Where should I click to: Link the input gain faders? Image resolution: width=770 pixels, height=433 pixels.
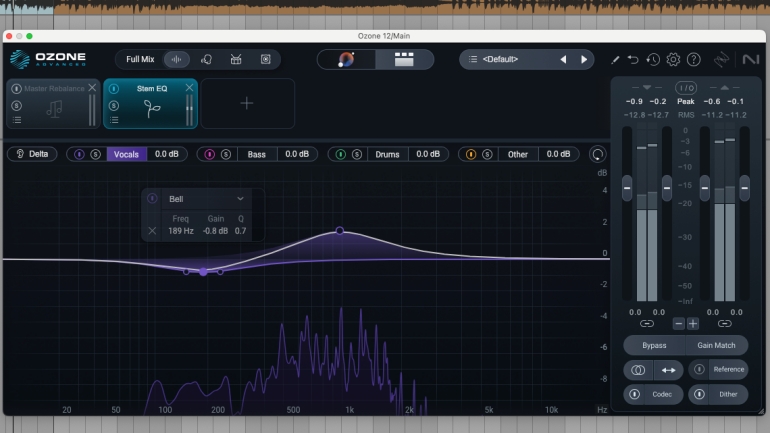(x=647, y=324)
